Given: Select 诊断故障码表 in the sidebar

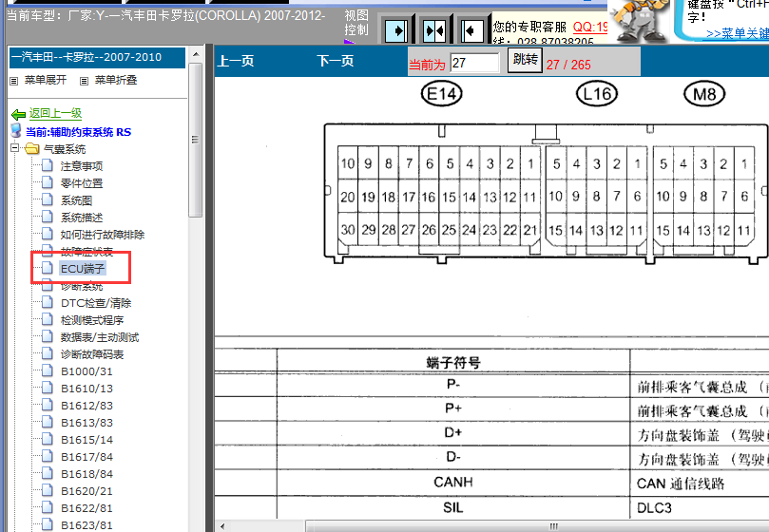Looking at the screenshot, I should pos(92,354).
